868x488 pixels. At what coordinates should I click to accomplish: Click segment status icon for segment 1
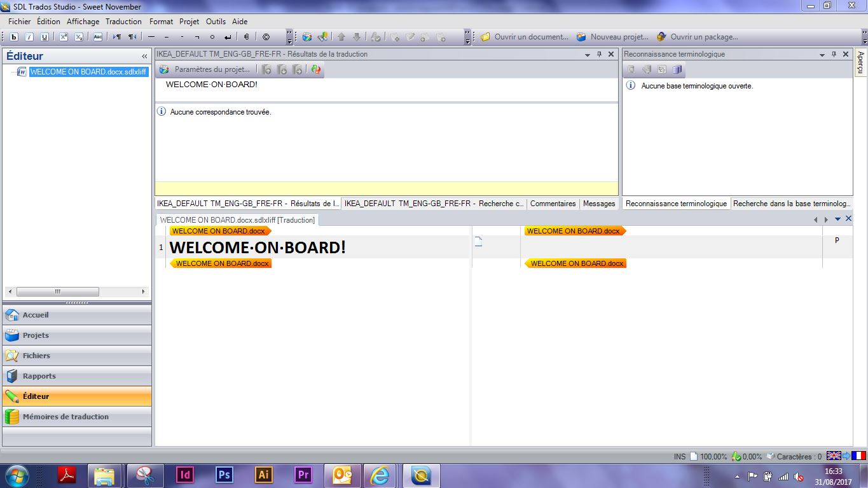click(x=479, y=242)
